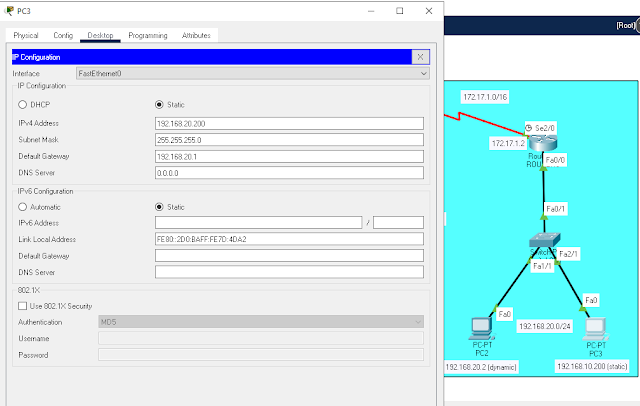
Task: Click the 802.1X Username field
Action: click(261, 338)
